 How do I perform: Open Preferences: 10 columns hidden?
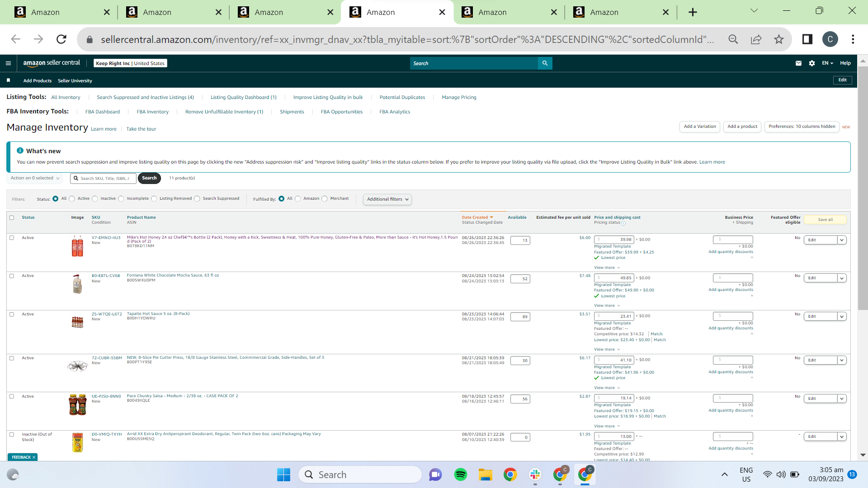[802, 127]
